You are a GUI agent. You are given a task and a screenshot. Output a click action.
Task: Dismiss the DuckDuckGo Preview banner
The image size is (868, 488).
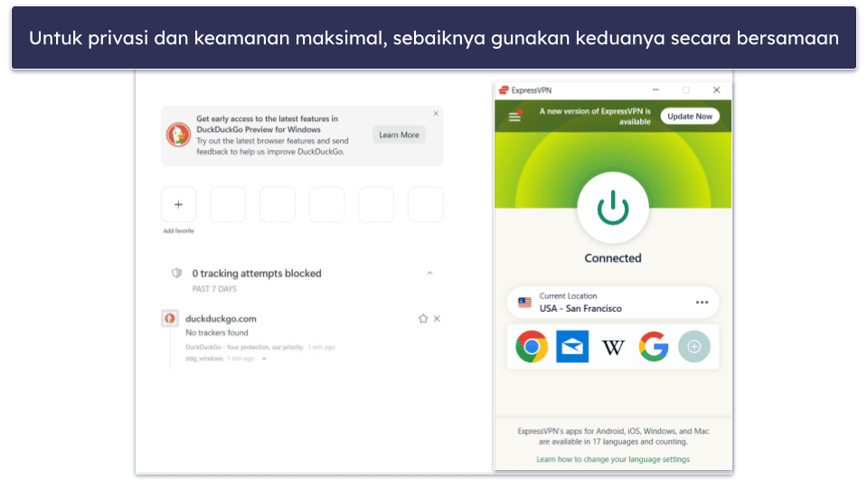click(436, 114)
